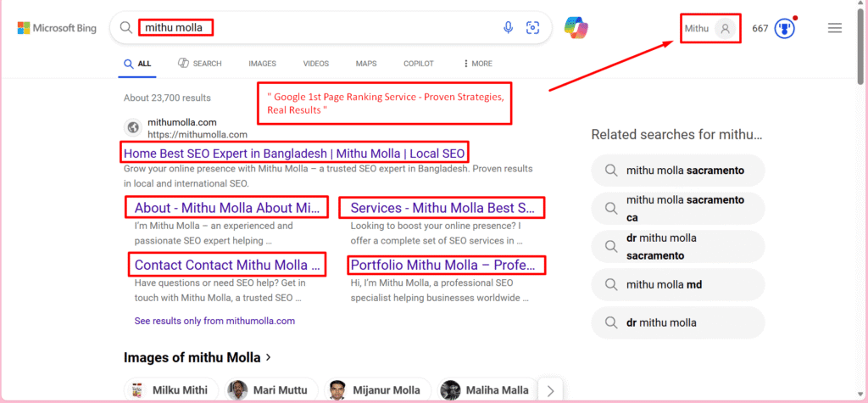Open the Copilot colorful icon

[x=576, y=27]
